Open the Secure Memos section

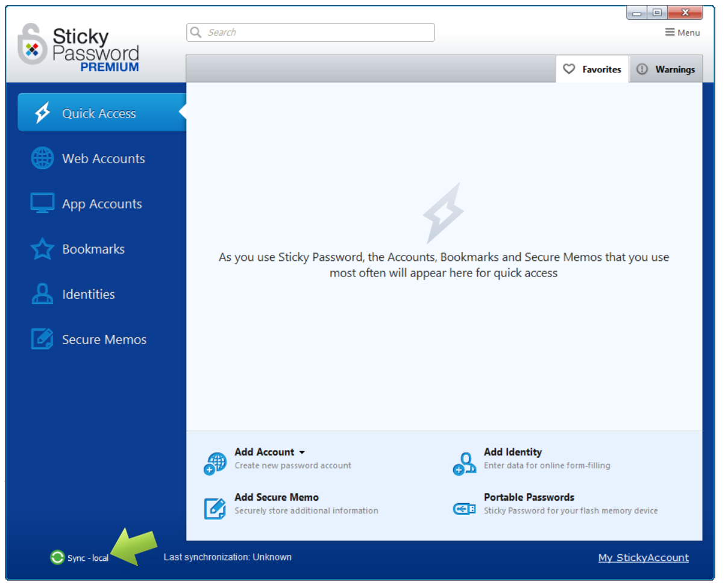pyautogui.click(x=104, y=339)
